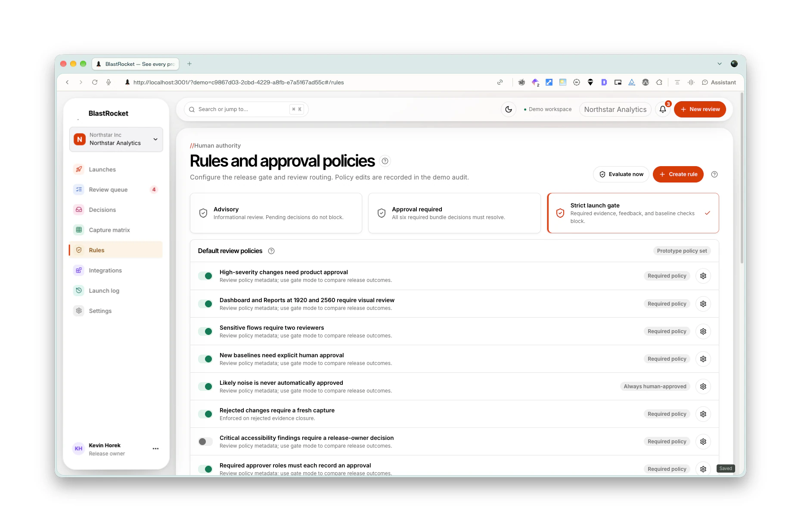This screenshot has width=801, height=532.
Task: Open browser tab list chevron
Action: [720, 64]
